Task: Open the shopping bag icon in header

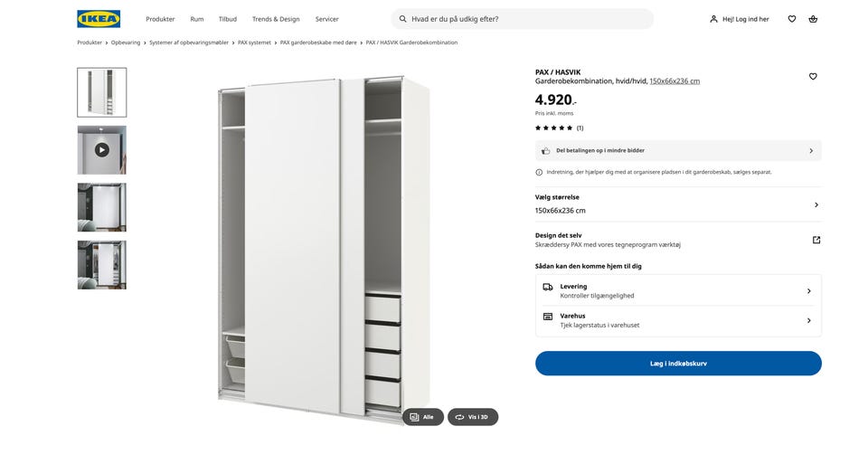Action: coord(813,18)
